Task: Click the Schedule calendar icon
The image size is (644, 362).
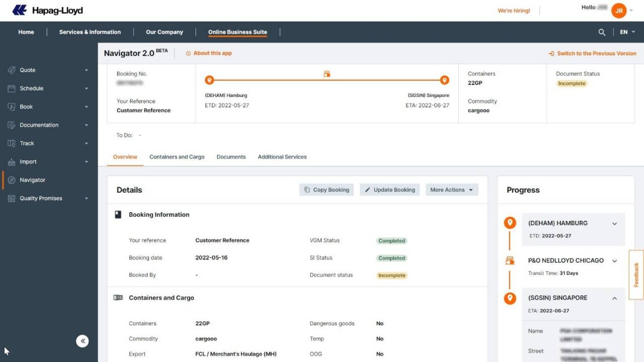Action: point(12,88)
